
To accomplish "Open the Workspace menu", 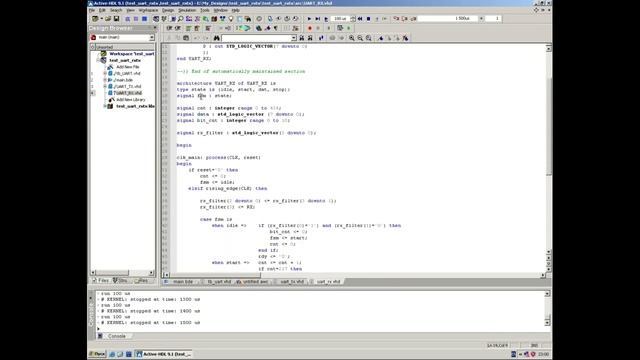I will [148, 10].
